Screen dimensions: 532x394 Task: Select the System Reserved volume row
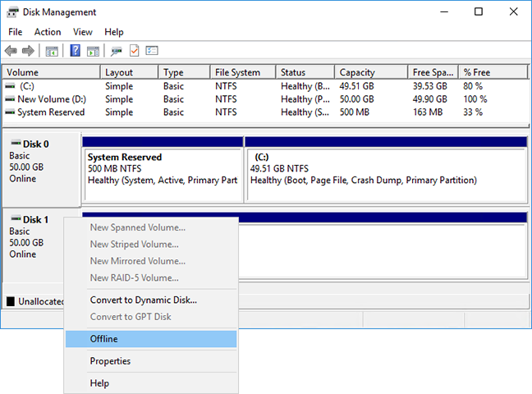point(266,112)
